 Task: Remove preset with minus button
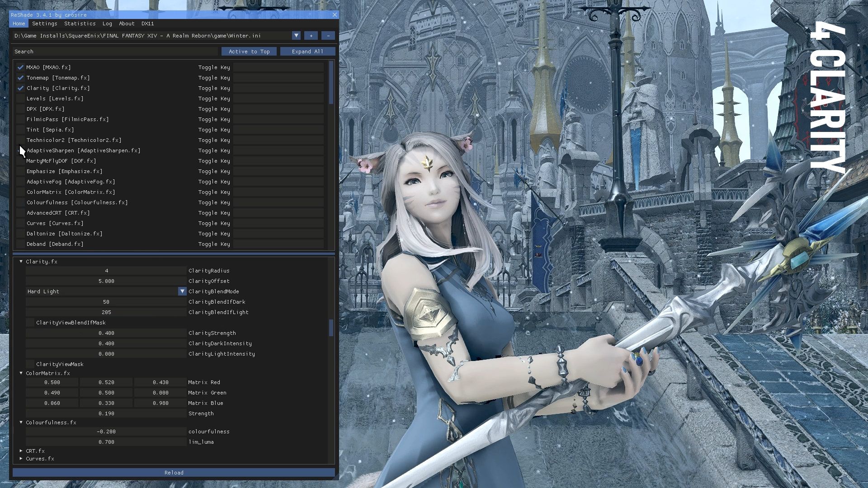click(x=328, y=36)
